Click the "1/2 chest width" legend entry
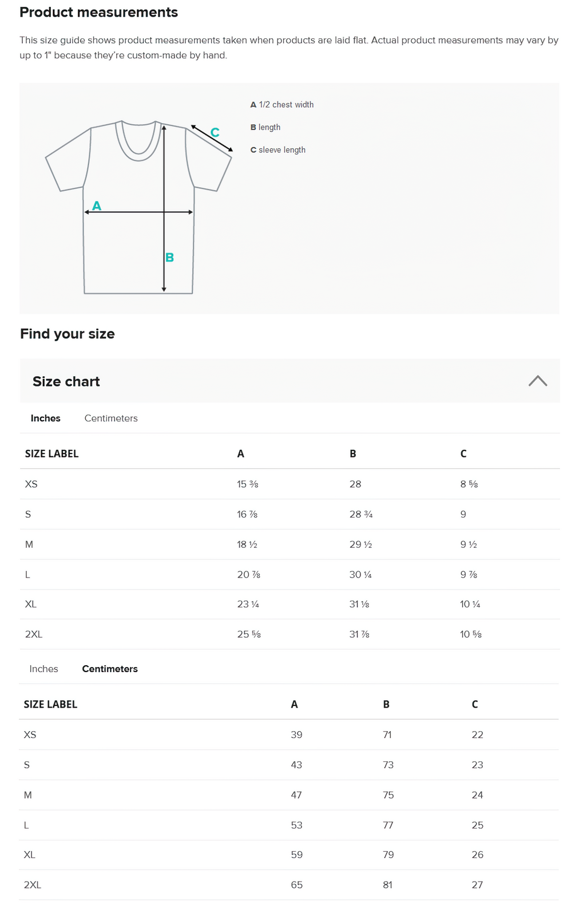The image size is (575, 924). coord(282,105)
